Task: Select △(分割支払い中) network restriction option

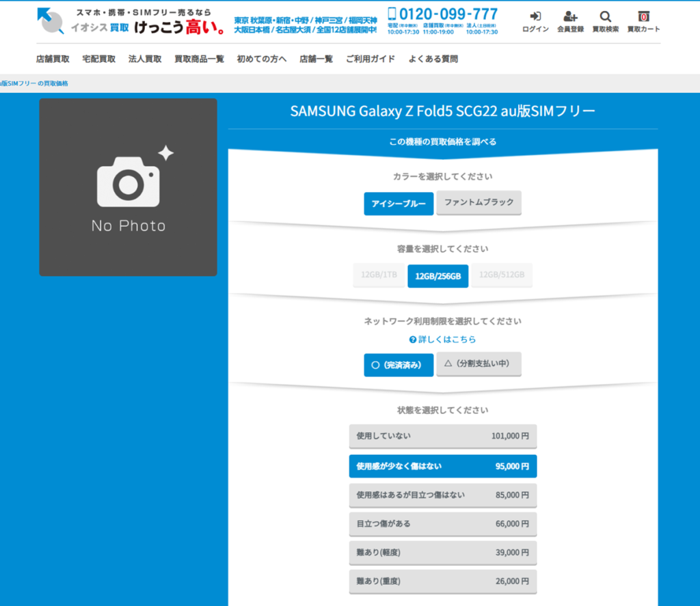Action: pyautogui.click(x=479, y=363)
